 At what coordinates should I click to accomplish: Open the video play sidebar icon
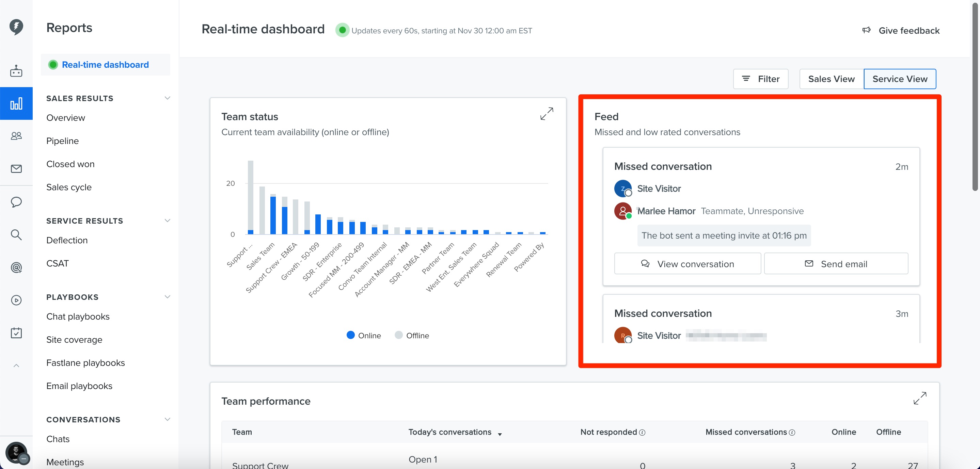point(16,300)
